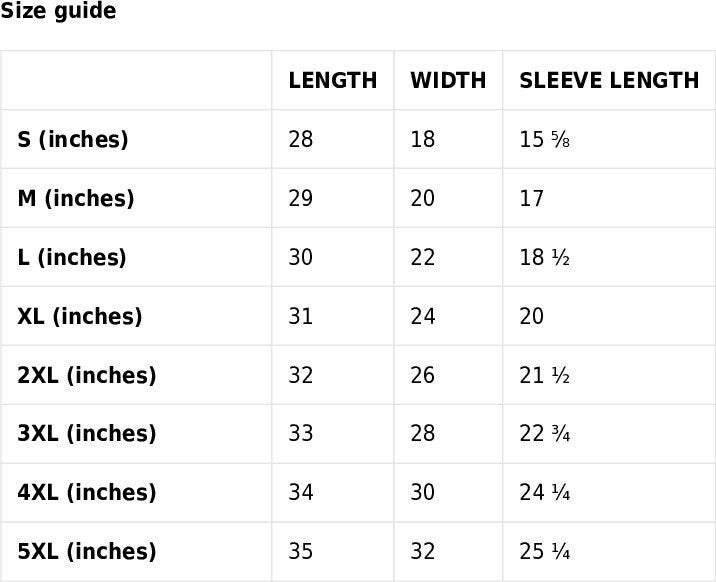716x582 pixels.
Task: Click the 3XL (inches) row label
Action: tap(87, 434)
